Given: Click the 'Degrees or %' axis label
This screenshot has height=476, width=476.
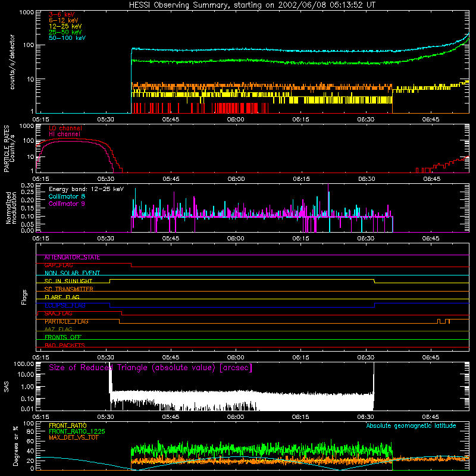Looking at the screenshot, I should tap(15, 446).
